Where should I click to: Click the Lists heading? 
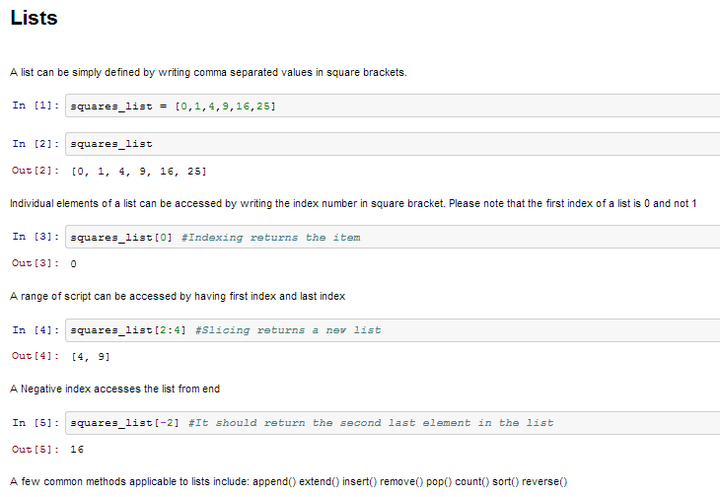[x=34, y=18]
